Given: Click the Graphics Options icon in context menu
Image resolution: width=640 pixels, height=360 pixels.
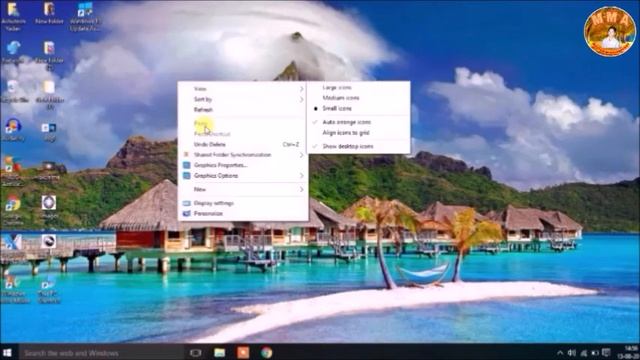Looking at the screenshot, I should [187, 176].
